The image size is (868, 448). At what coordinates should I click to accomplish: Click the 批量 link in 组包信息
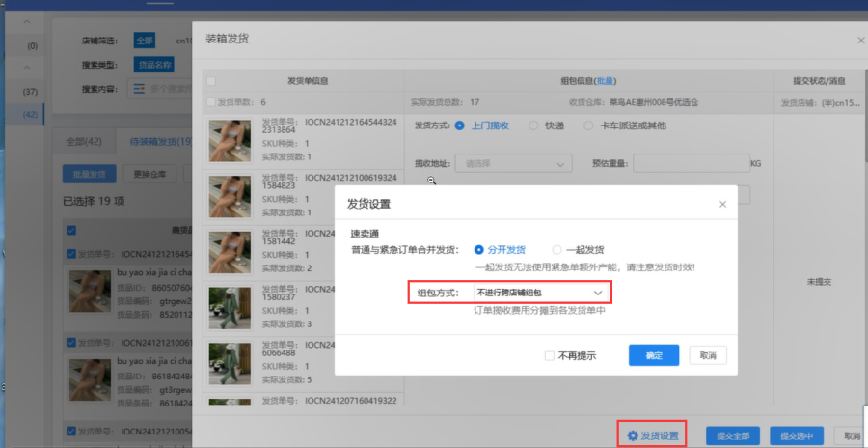pyautogui.click(x=605, y=81)
